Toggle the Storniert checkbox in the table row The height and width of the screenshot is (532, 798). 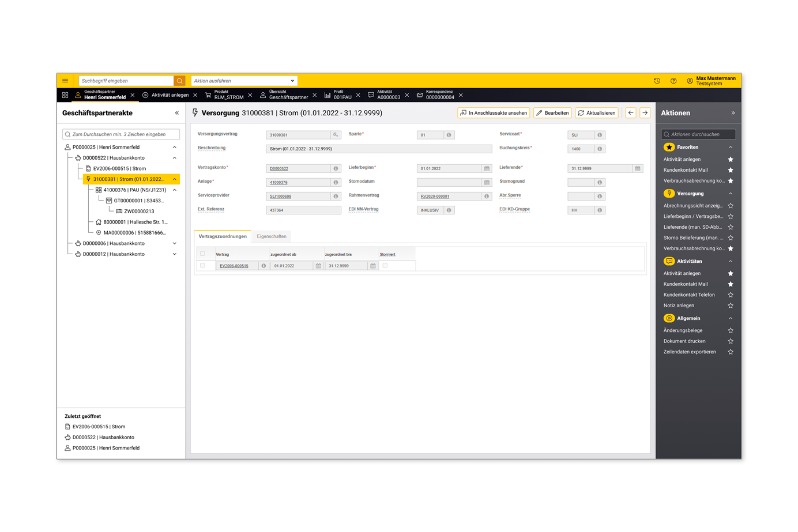(385, 266)
